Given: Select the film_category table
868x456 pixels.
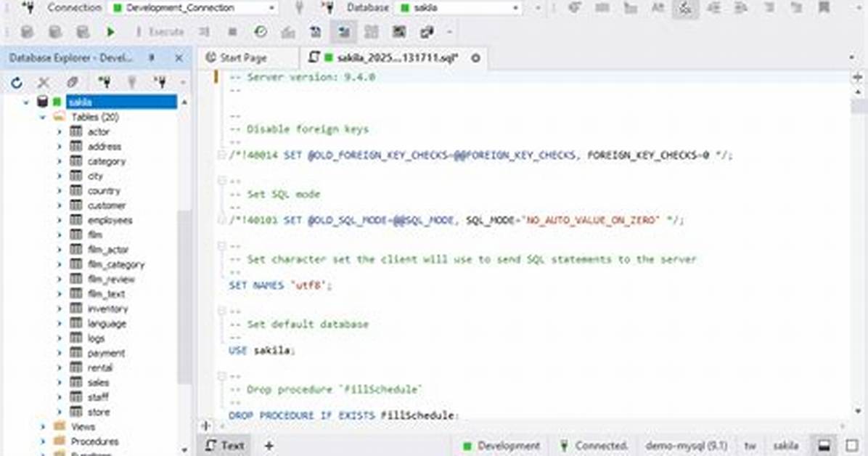Looking at the screenshot, I should (115, 264).
